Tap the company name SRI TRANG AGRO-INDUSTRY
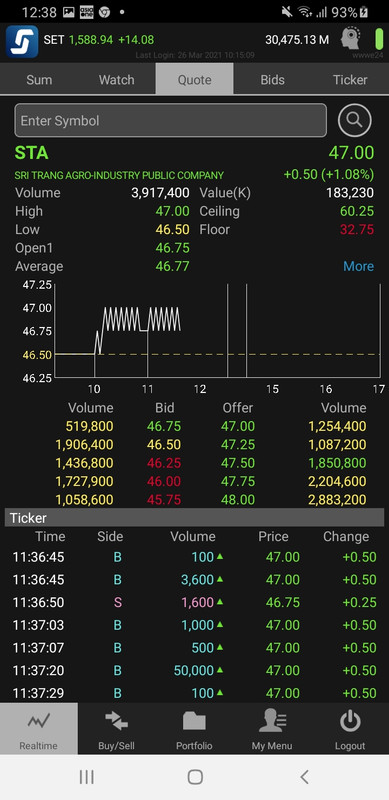389x800 pixels. (x=119, y=176)
